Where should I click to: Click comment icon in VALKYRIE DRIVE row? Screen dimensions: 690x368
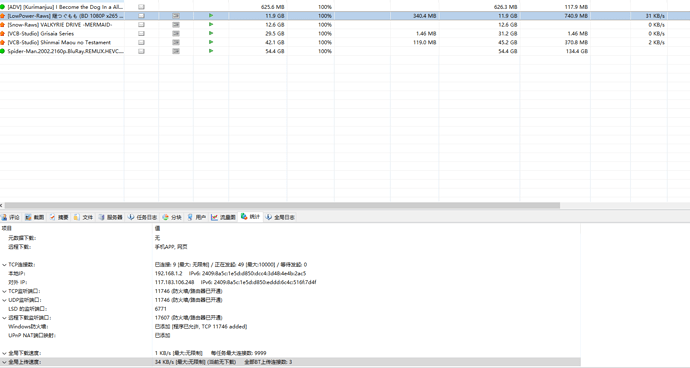[x=141, y=25]
